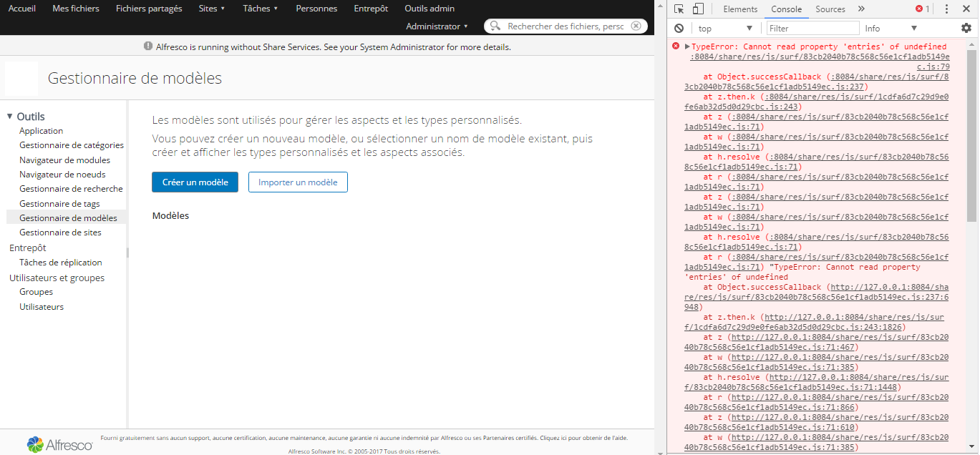Open the first js:79 source link in console
The image size is (980, 455).
(x=820, y=61)
